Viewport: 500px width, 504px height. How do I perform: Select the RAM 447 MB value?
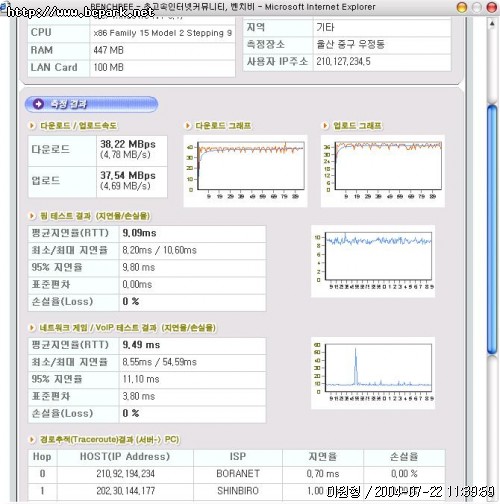(x=108, y=50)
